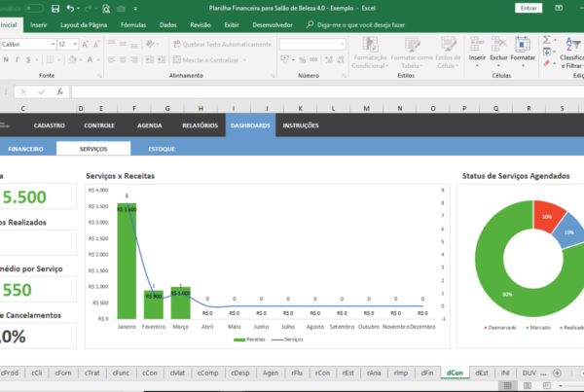Open the CADASTRO navigation menu

(50, 125)
